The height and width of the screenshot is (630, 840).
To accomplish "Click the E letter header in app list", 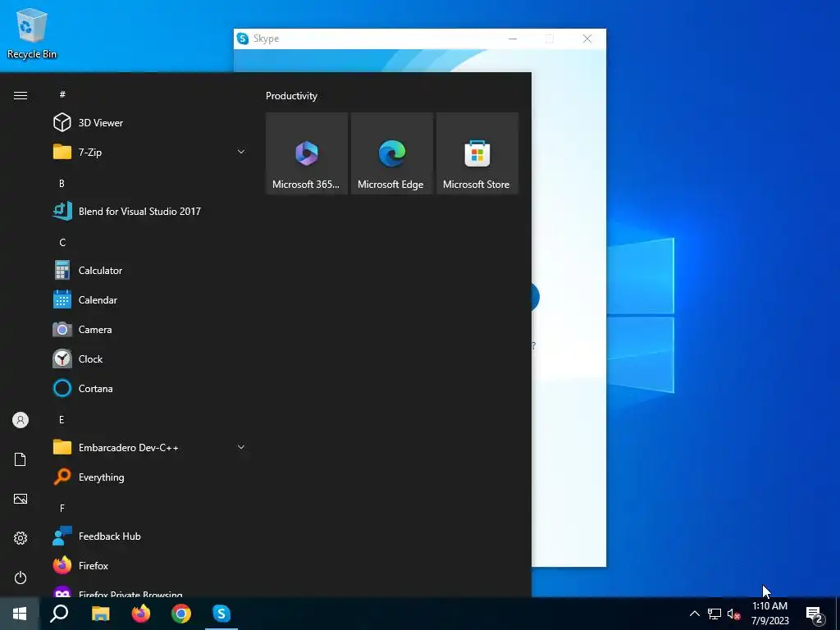I will coord(62,419).
